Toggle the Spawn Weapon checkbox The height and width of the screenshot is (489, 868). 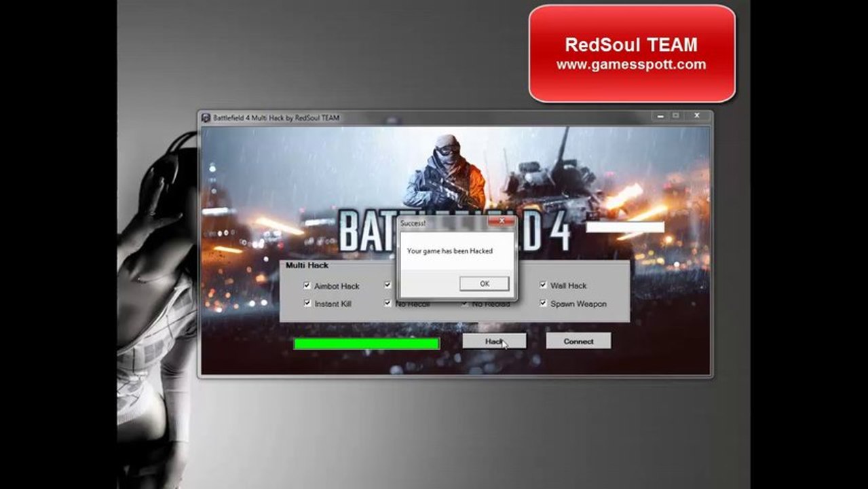[543, 304]
